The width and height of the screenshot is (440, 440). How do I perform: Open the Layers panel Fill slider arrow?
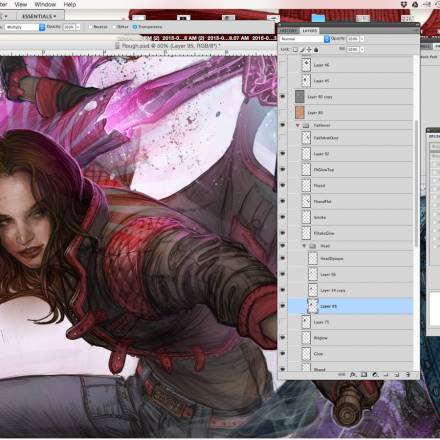coord(362,50)
